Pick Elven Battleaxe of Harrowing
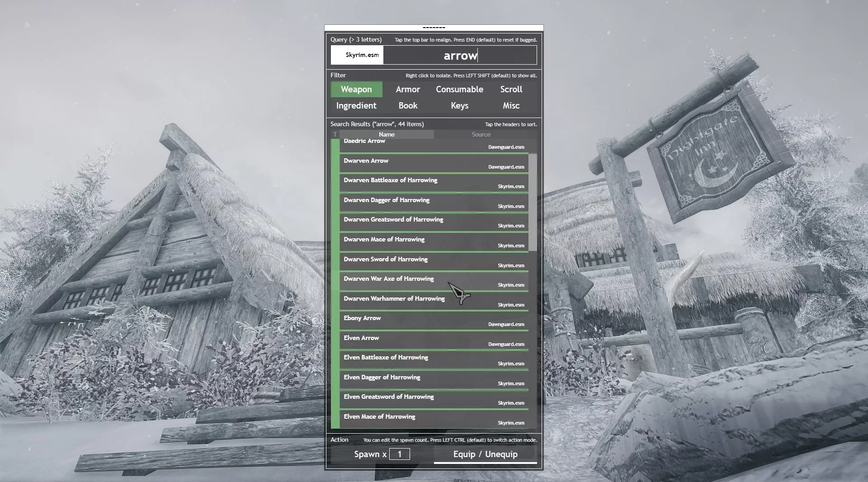 pyautogui.click(x=434, y=360)
